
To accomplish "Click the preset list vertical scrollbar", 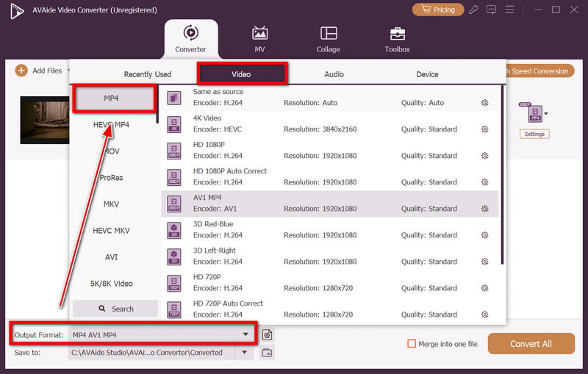I will [x=503, y=175].
